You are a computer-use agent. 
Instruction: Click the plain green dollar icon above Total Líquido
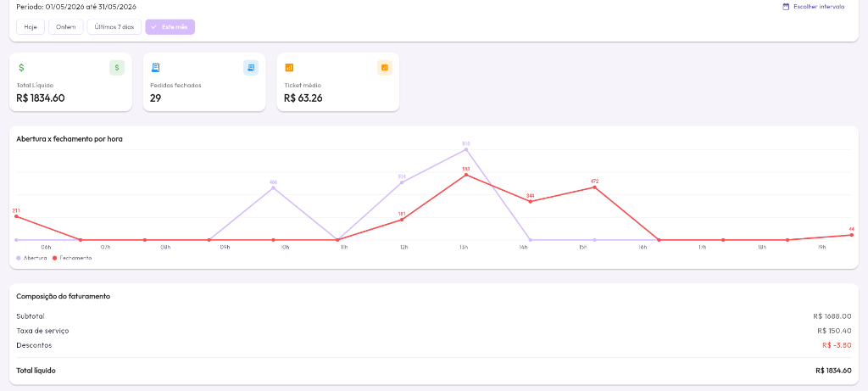pyautogui.click(x=21, y=68)
